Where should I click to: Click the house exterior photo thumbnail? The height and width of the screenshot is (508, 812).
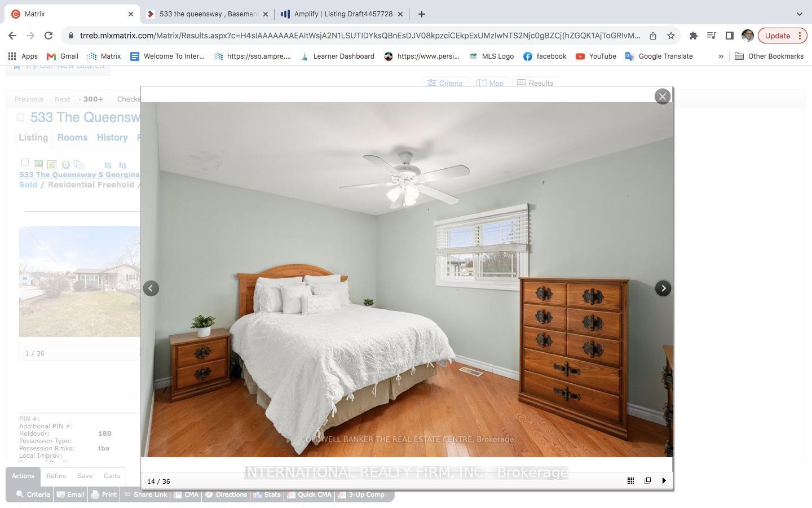click(80, 281)
